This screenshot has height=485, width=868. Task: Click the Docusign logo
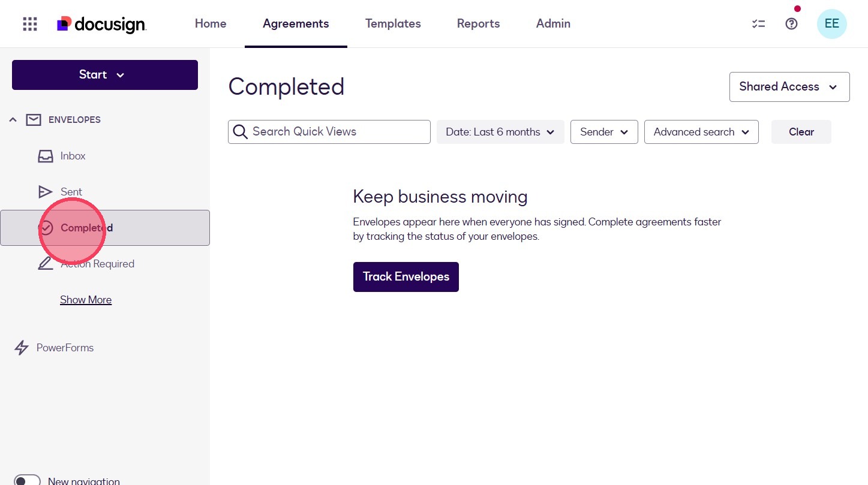[x=101, y=24]
